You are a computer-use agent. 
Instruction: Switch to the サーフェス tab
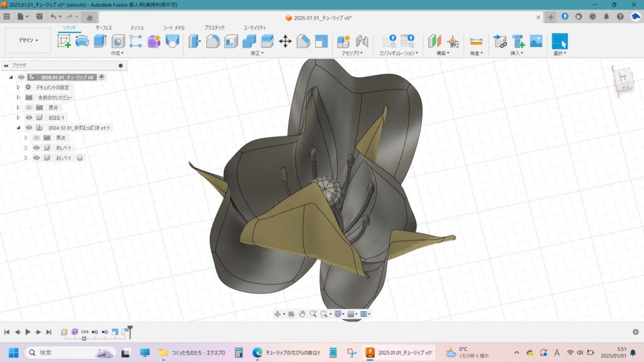[104, 28]
